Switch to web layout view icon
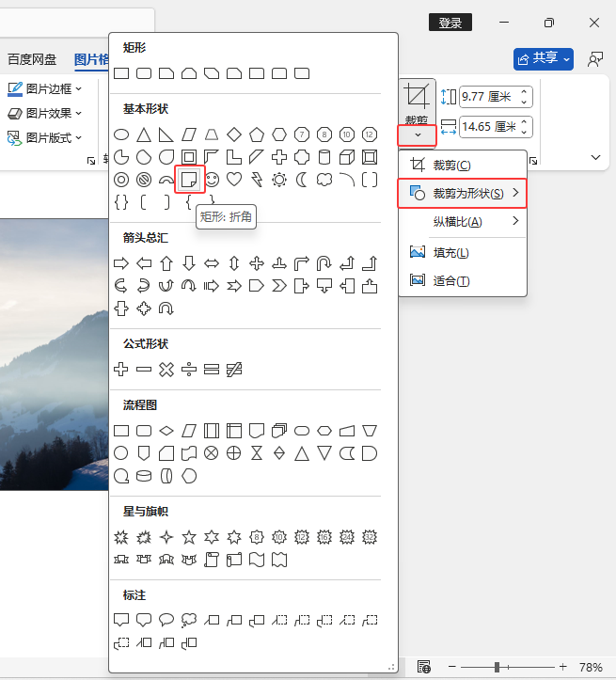Screen dimensions: 616x680 click(x=424, y=667)
